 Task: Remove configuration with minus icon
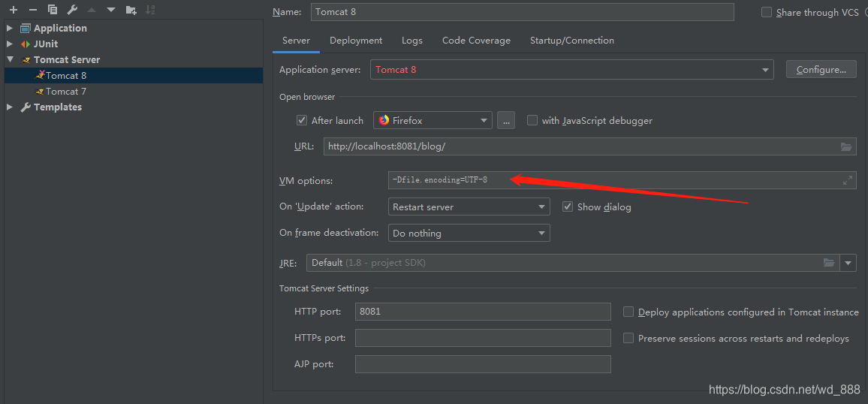(32, 10)
